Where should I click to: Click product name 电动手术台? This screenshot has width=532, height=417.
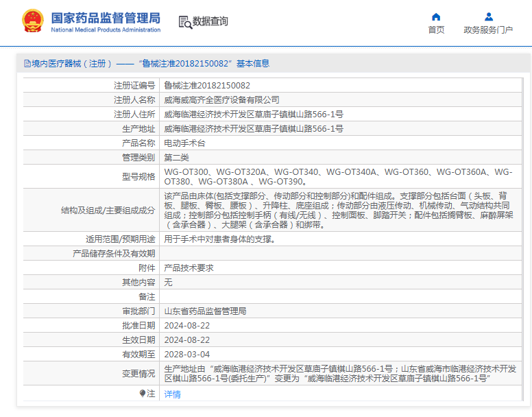pos(184,143)
